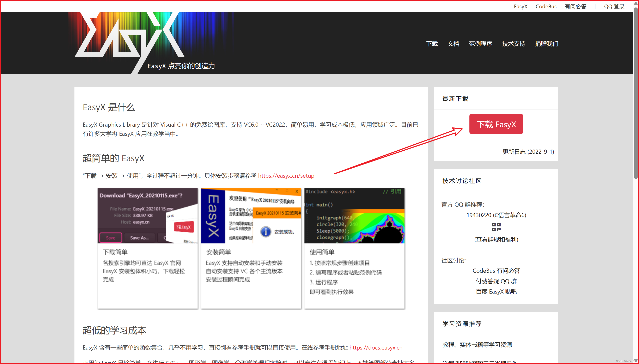Click the 安装简单 card title
The image size is (639, 364).
[x=218, y=252]
